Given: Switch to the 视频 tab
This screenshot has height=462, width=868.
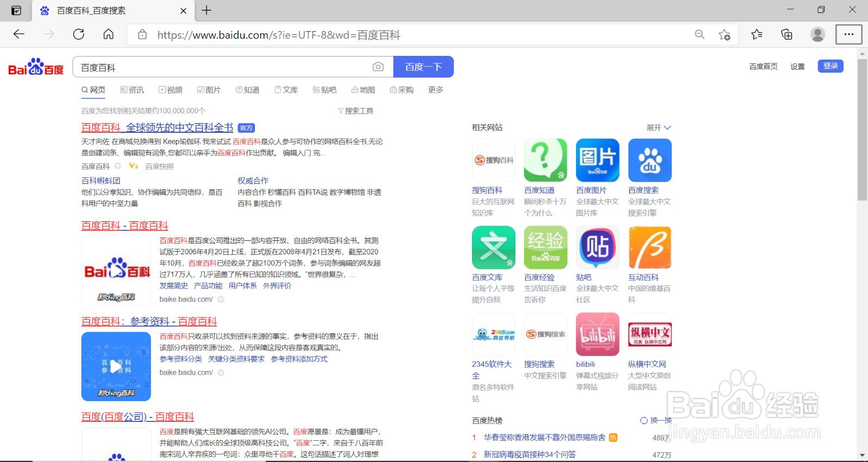Looking at the screenshot, I should [170, 90].
